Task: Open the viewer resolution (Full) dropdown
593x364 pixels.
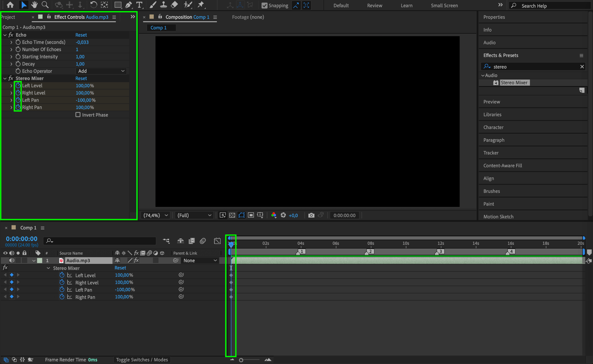Action: [x=194, y=215]
